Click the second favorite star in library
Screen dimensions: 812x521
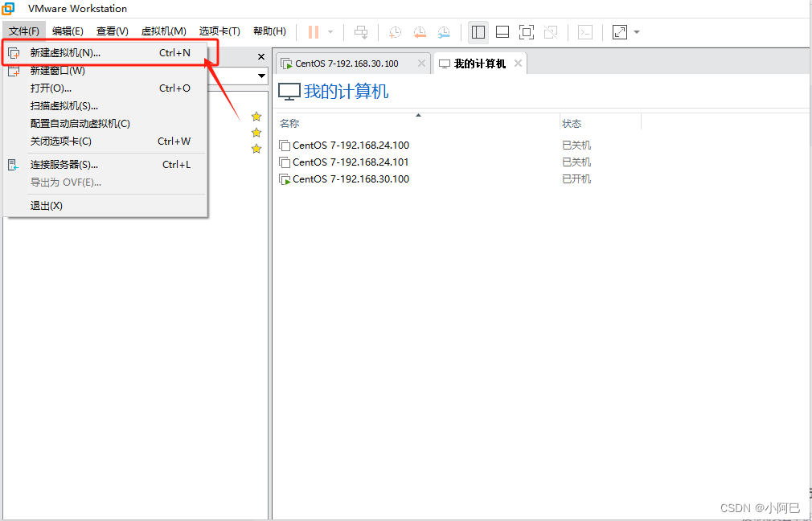pos(256,133)
